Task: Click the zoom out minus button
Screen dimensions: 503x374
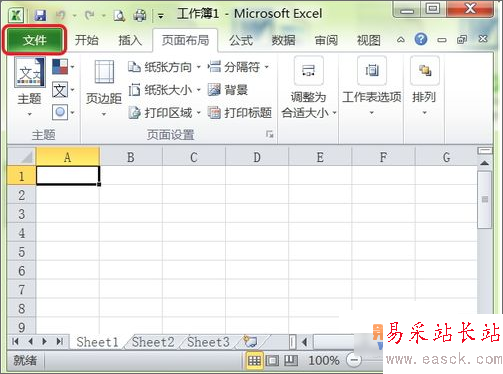Action: coord(354,360)
